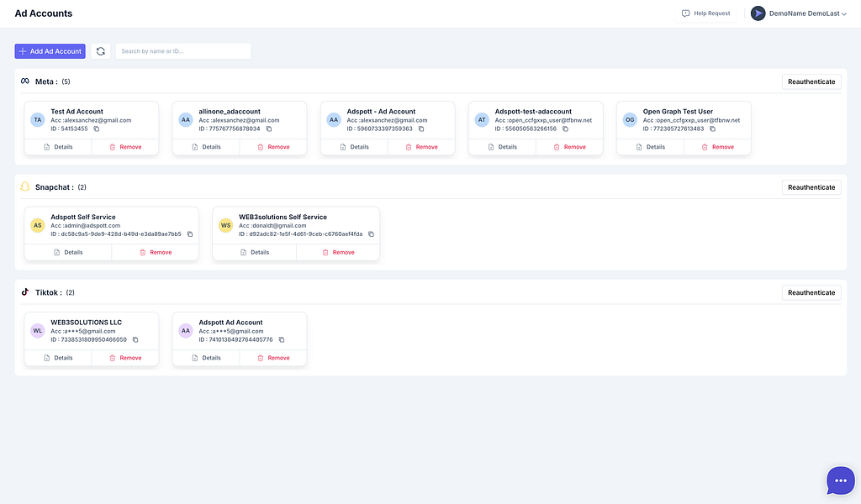861x504 pixels.
Task: Click the Ad Accounts page title
Action: tap(44, 13)
